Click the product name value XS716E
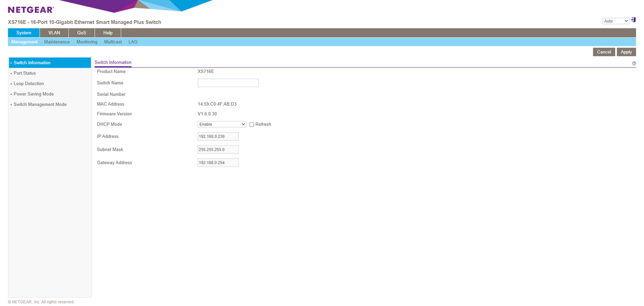Screen dimensions: 644x306 point(206,71)
